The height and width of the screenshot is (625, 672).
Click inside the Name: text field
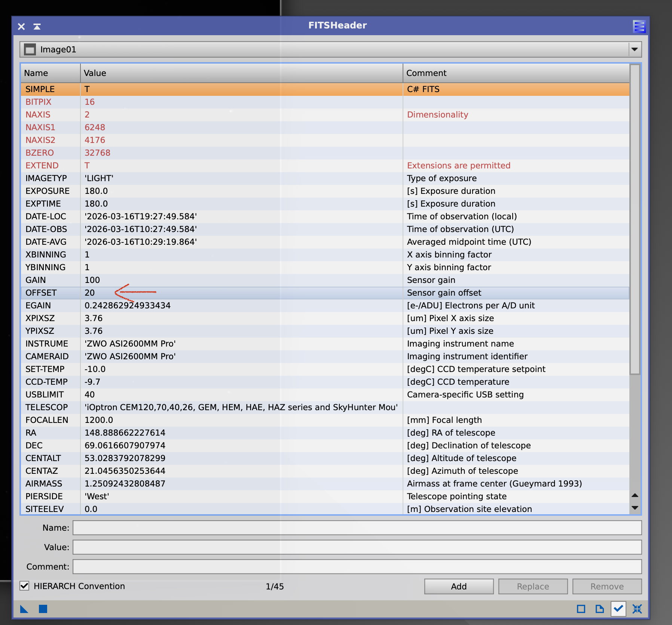pos(357,528)
